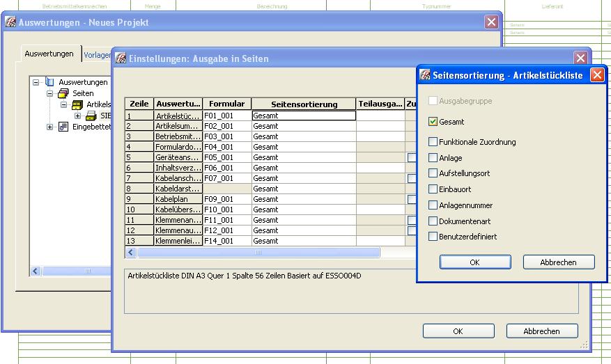Click OK in the Einstellungen dialog

[458, 331]
